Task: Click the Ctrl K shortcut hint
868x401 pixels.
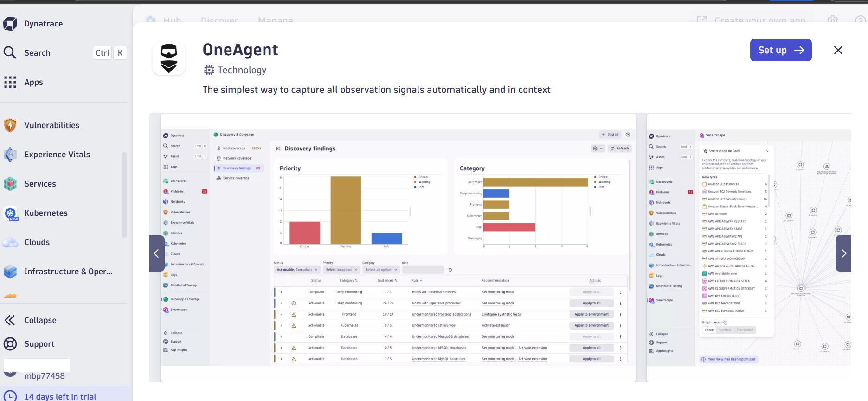Action: click(x=110, y=53)
